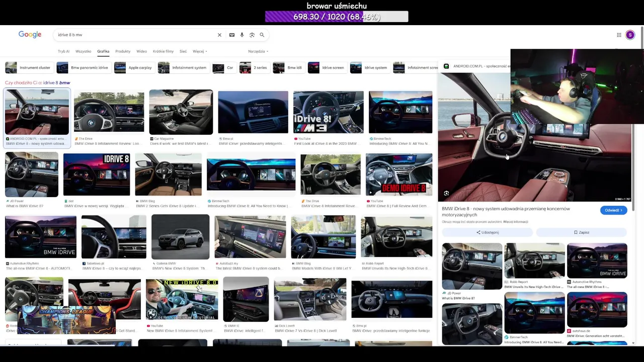Viewport: 644px width, 362px height.
Task: Open related Robb Report thumbnail in preview panel
Action: [534, 260]
